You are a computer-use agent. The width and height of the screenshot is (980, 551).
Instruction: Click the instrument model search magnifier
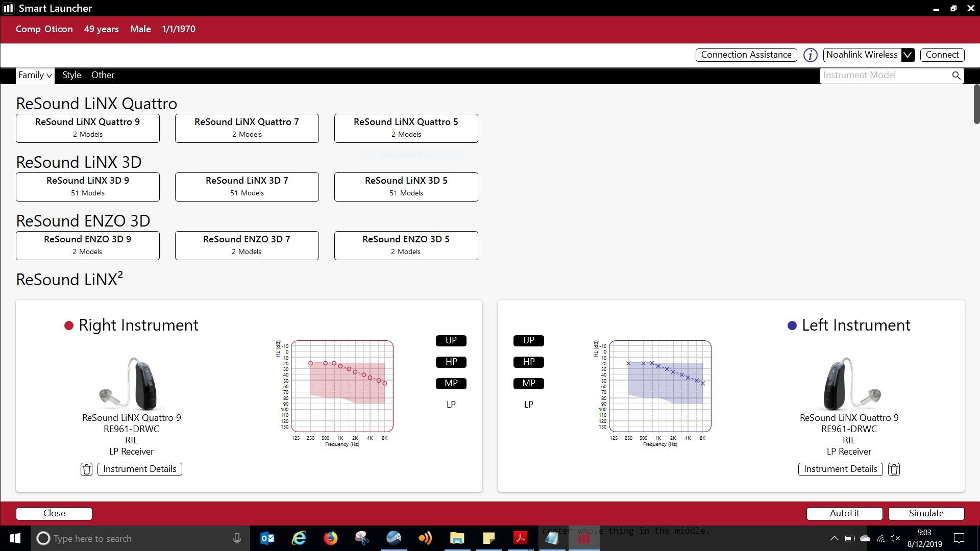click(956, 76)
